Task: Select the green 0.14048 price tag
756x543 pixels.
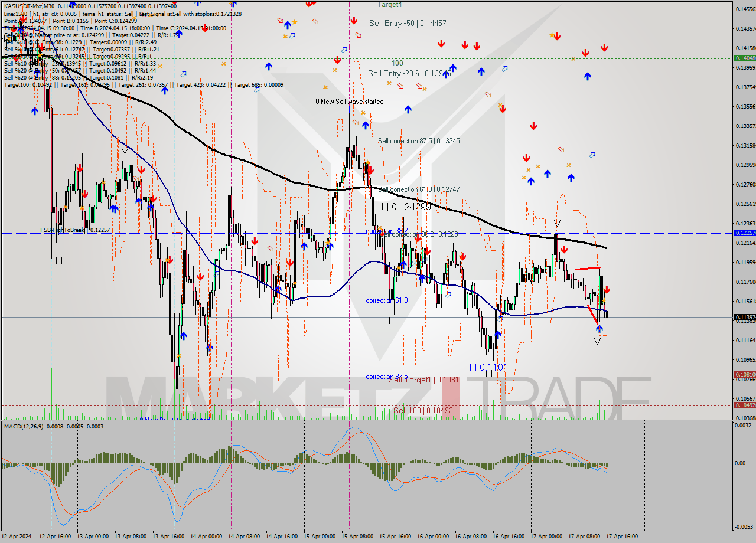Action: 744,58
